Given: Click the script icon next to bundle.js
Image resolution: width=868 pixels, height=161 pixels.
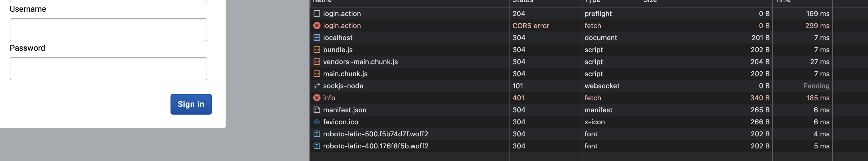Looking at the screenshot, I should coord(317,50).
